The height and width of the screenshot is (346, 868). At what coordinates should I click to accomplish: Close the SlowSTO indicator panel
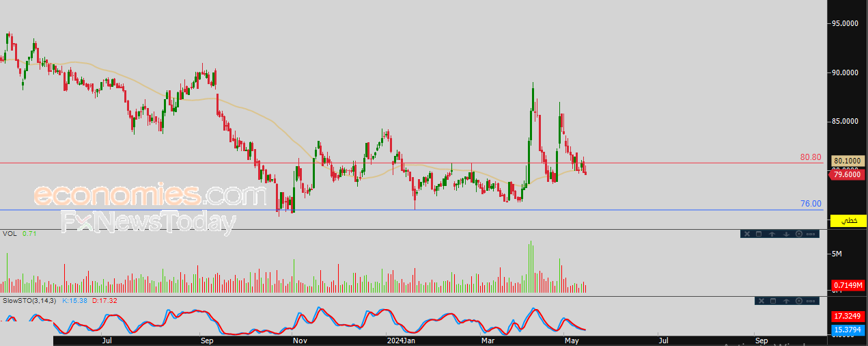761,301
